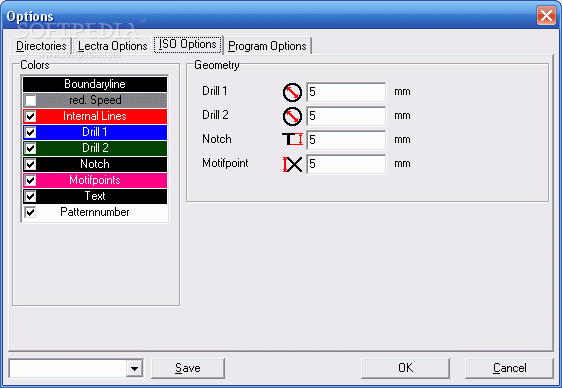Click the Motifpoint geometry label
This screenshot has height=388, width=562.
pyautogui.click(x=225, y=163)
